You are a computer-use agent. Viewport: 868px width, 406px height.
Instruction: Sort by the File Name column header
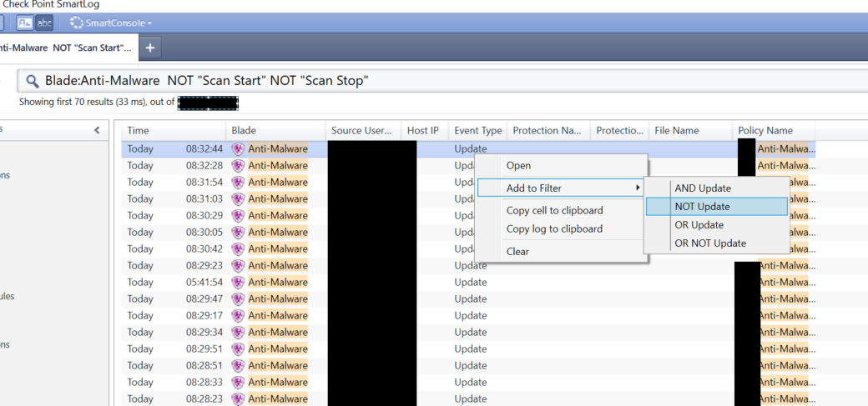690,131
